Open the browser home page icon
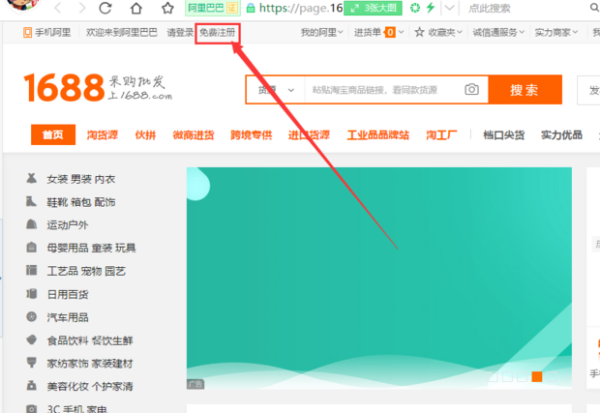Viewport: 600px width, 413px height. 136,8
